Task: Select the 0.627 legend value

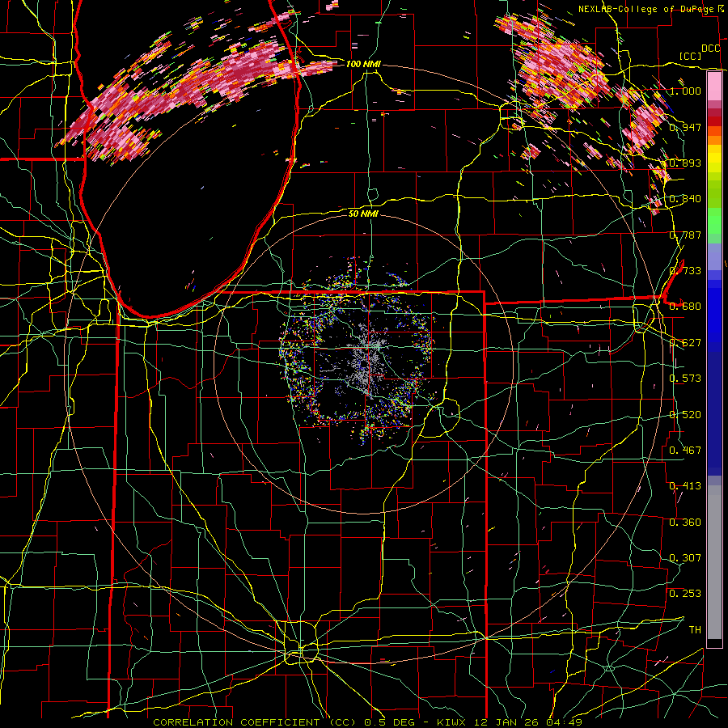Action: (685, 342)
